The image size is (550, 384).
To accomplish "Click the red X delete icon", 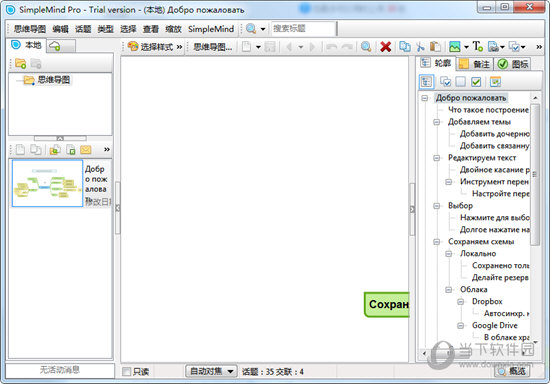I will pyautogui.click(x=385, y=46).
